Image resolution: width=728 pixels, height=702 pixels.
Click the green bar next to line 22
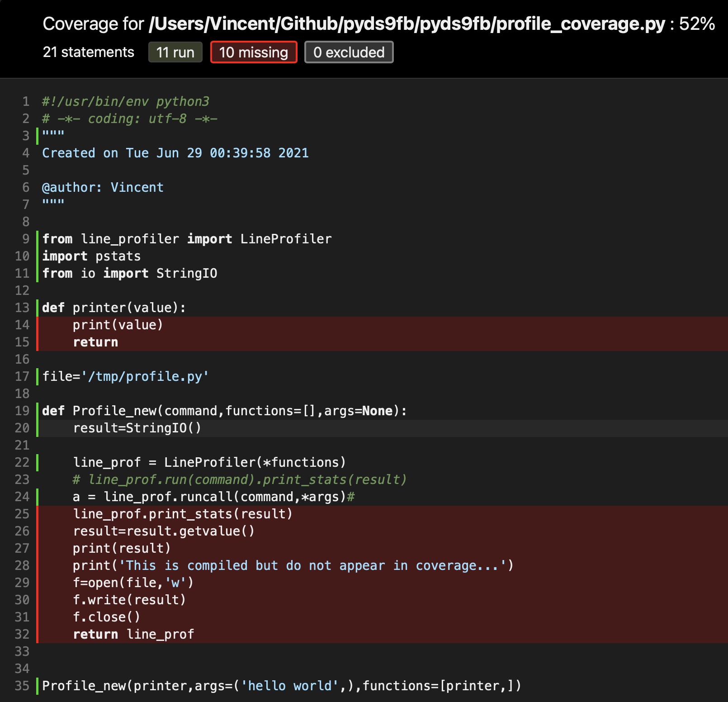coord(37,462)
